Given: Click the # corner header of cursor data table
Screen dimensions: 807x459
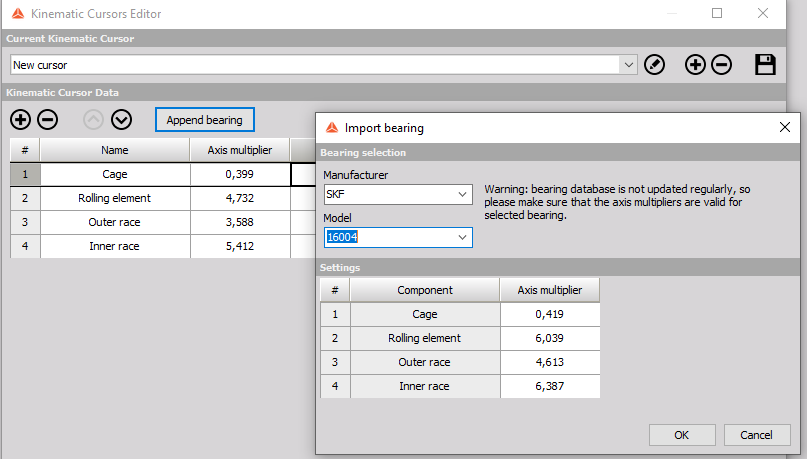Looking at the screenshot, I should point(25,150).
